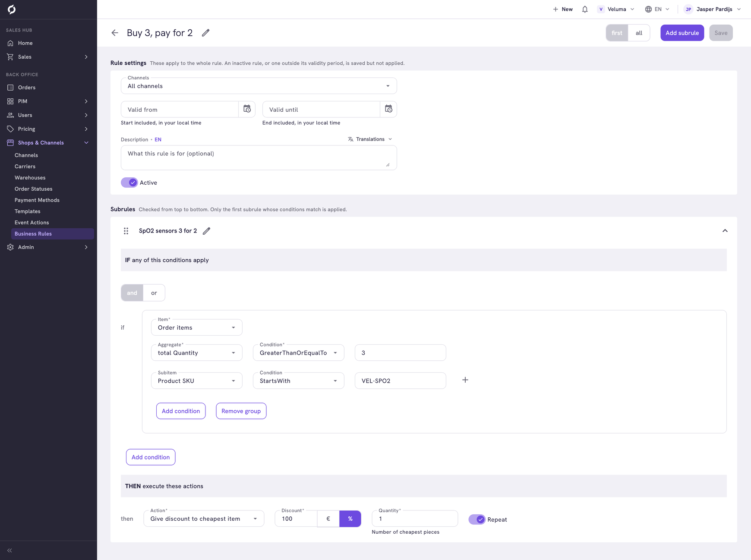
Task: Select the 'all' subrule matching mode
Action: (x=639, y=33)
